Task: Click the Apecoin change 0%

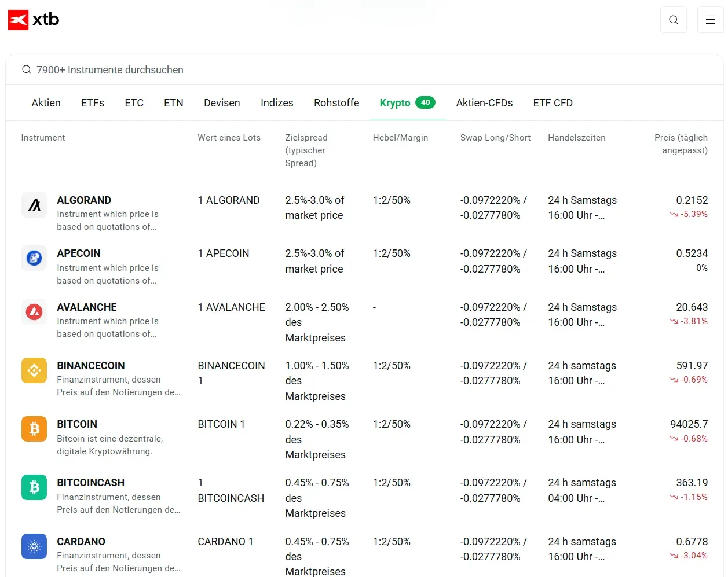Action: click(702, 268)
